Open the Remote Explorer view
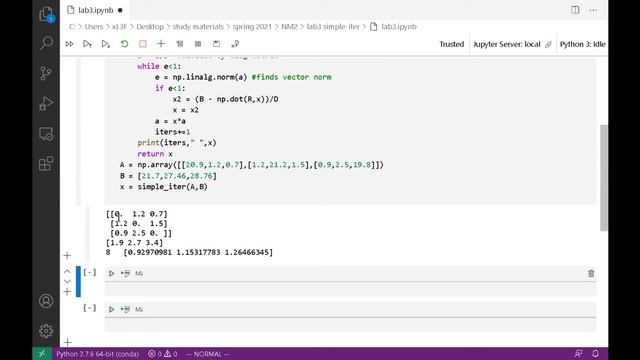 pyautogui.click(x=46, y=134)
